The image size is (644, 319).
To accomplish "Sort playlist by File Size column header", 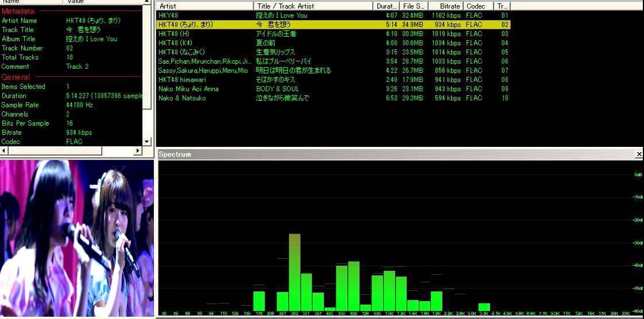I will click(414, 6).
